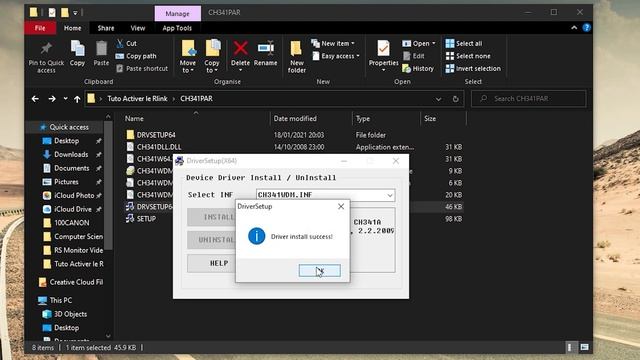This screenshot has height=360, width=640.
Task: Open the Move to dropdown
Action: coord(188,56)
